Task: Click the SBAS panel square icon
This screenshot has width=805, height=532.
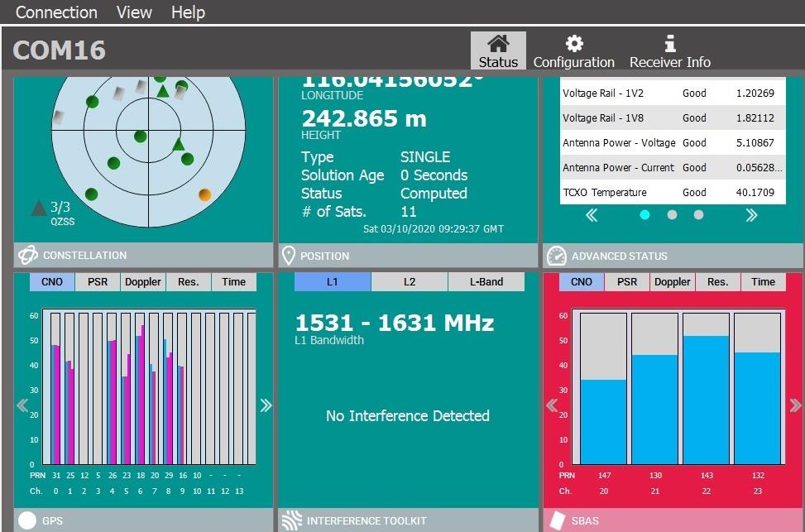Action: coord(557,520)
